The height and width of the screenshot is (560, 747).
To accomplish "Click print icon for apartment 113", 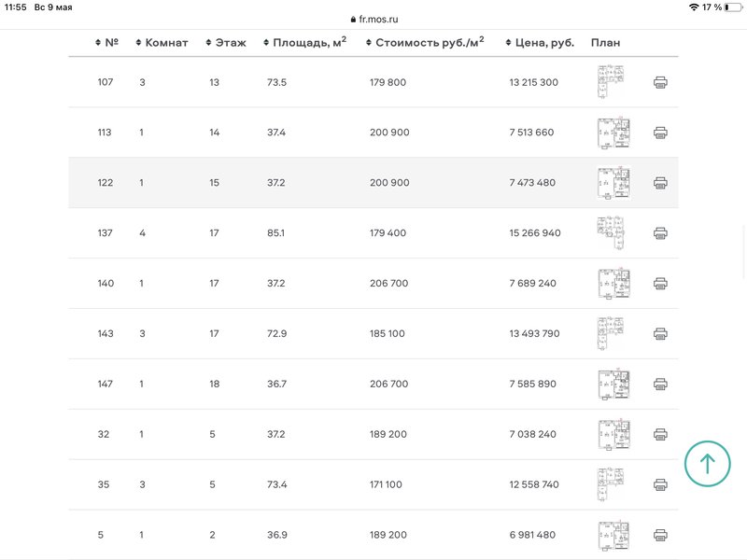I will tap(660, 133).
